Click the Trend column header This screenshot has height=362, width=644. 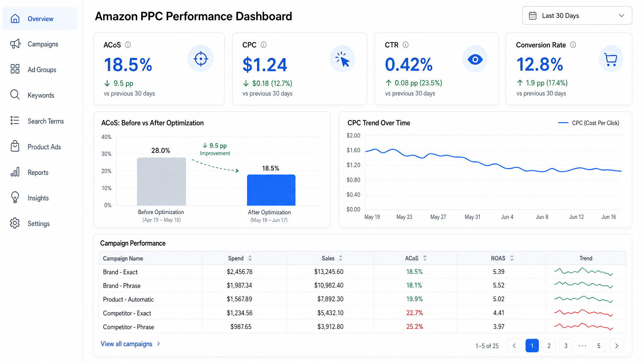586,258
